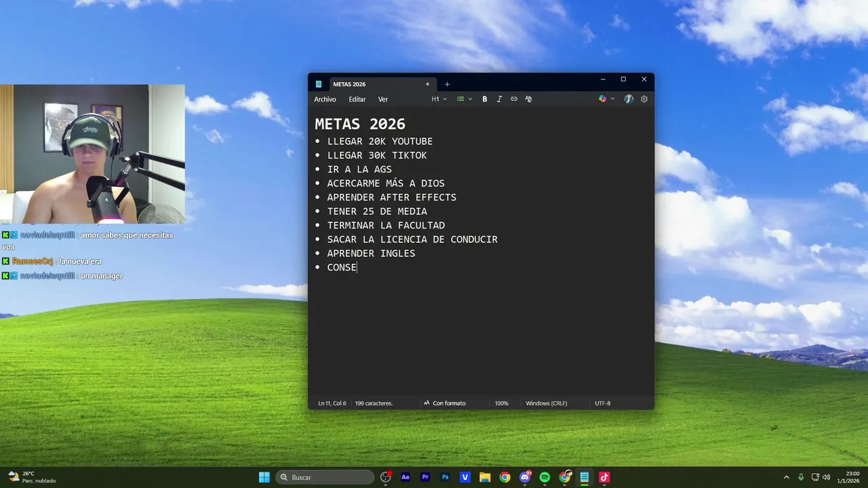Click the line TENER 25 DE MEDIA
868x488 pixels.
pyautogui.click(x=377, y=211)
